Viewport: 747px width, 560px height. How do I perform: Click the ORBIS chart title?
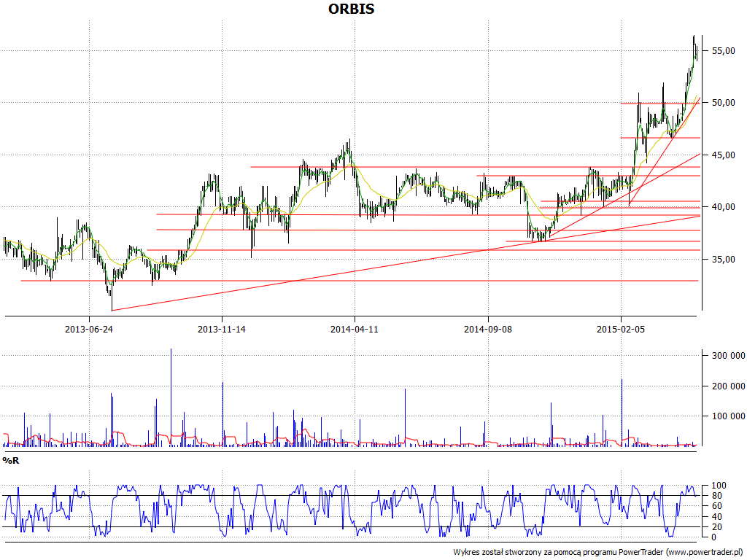coord(351,9)
